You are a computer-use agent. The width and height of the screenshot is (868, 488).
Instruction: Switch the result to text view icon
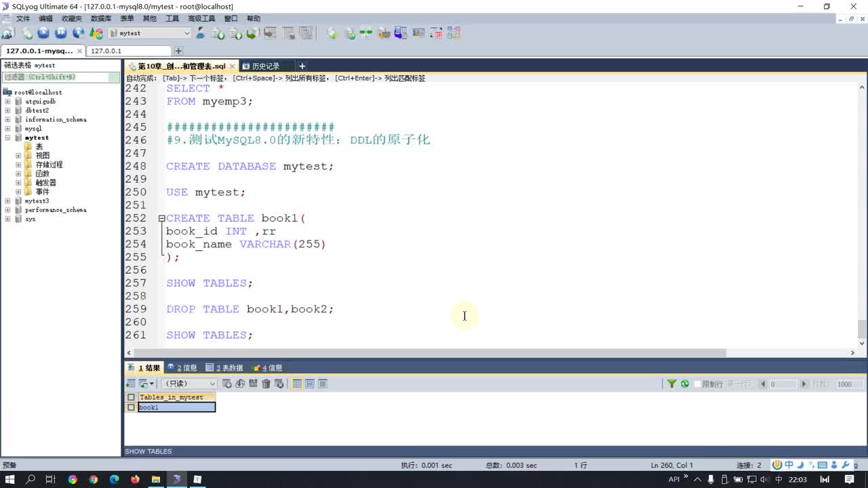coord(323,384)
